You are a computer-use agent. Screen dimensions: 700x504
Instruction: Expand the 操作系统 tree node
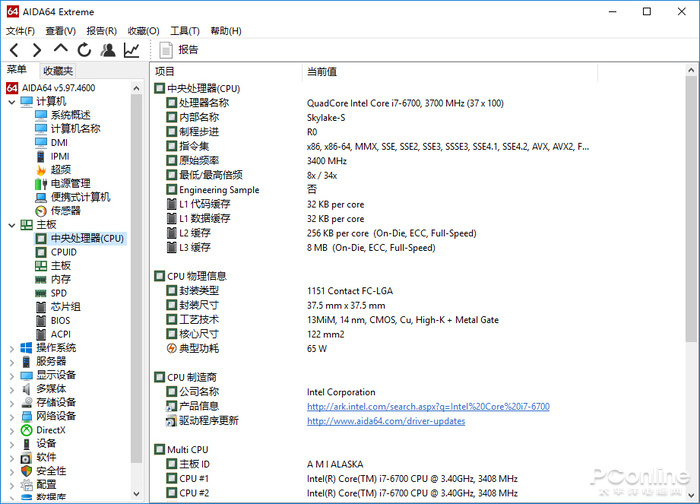(x=12, y=348)
